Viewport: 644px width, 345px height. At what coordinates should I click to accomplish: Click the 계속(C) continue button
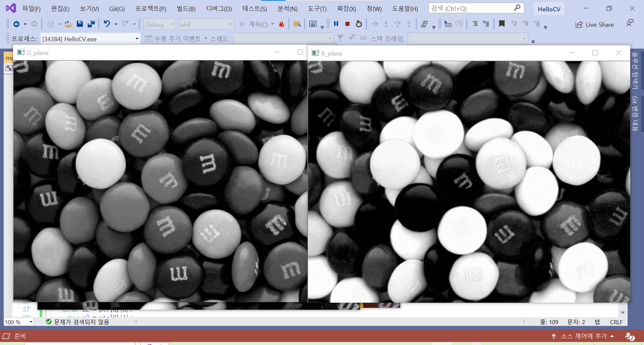click(254, 24)
